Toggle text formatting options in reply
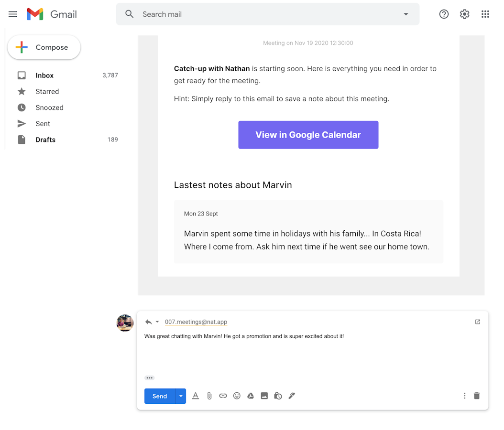This screenshot has width=504, height=430. click(x=195, y=396)
